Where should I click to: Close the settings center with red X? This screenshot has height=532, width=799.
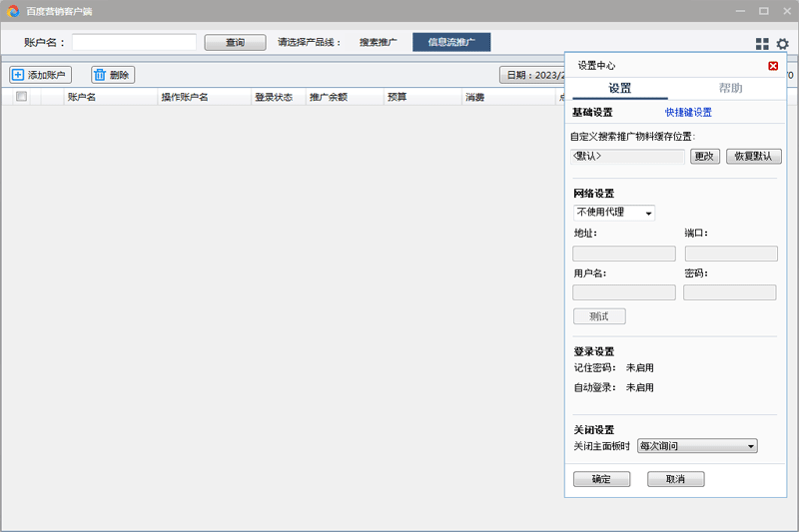tap(773, 66)
